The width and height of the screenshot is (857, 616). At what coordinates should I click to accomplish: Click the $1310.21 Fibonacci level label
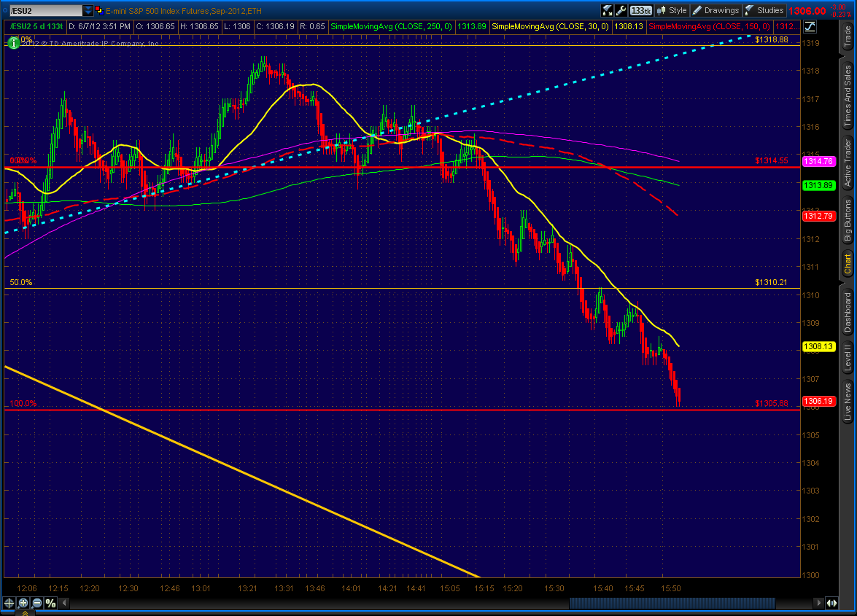[x=771, y=282]
